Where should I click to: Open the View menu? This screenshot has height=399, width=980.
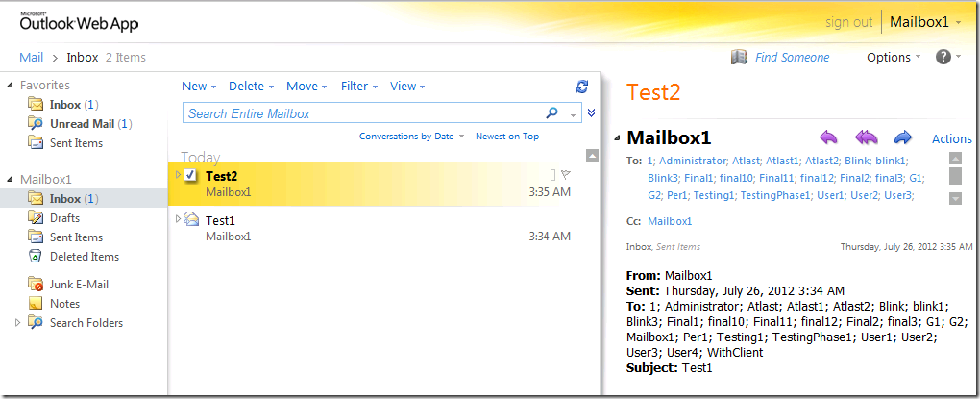click(407, 87)
